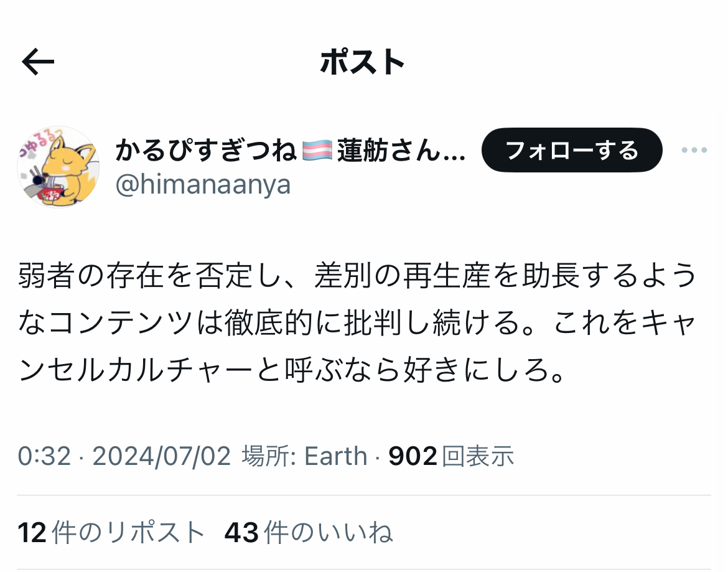Screen dimensions: 728x572
Task: Select the tweet's first line starting 弱者の存在
Action: pos(357,275)
